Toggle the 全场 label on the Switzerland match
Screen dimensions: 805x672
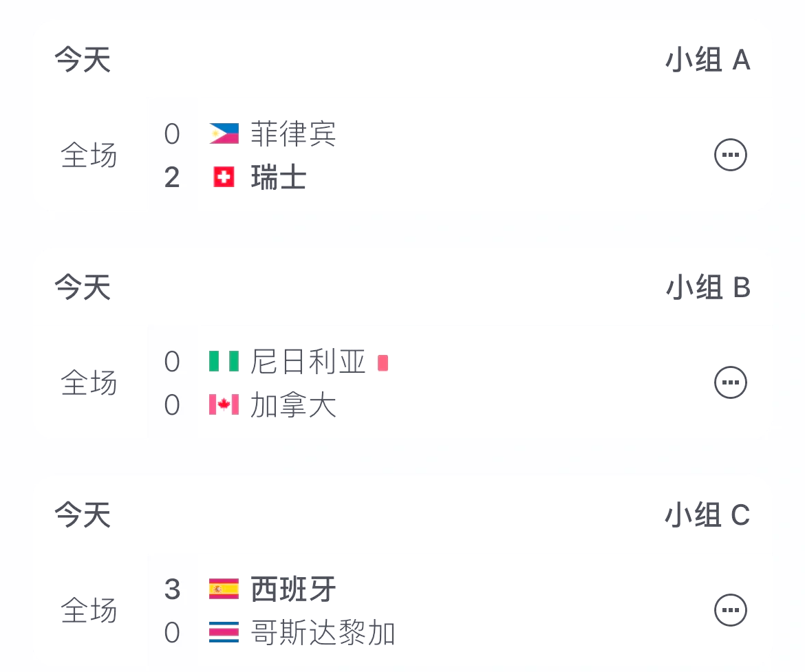point(89,155)
